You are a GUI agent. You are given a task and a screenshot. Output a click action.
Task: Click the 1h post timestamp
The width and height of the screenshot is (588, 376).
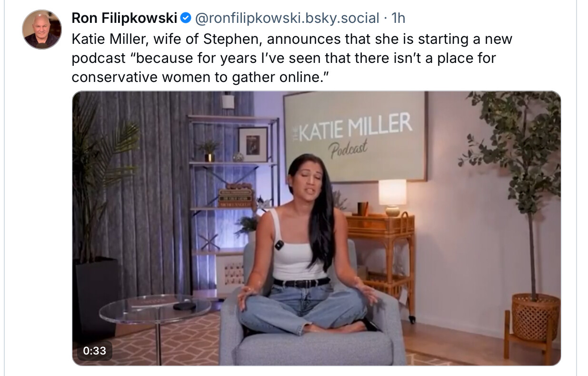pyautogui.click(x=398, y=19)
